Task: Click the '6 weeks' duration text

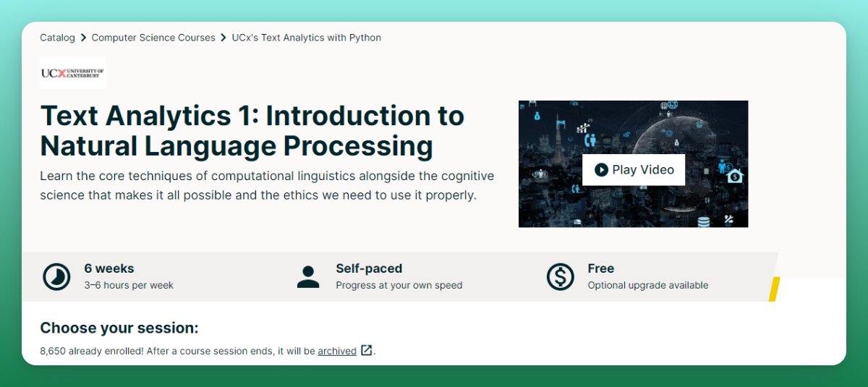Action: pyautogui.click(x=109, y=268)
